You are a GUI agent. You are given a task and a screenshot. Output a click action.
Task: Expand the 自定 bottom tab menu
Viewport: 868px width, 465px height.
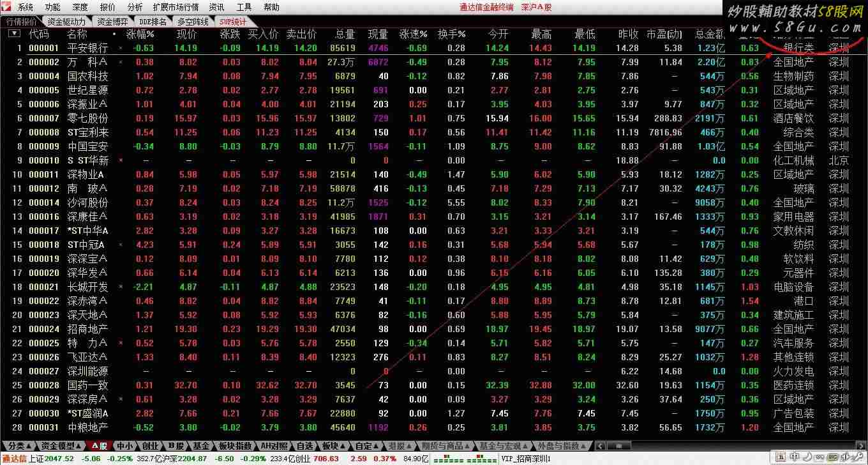(366, 446)
